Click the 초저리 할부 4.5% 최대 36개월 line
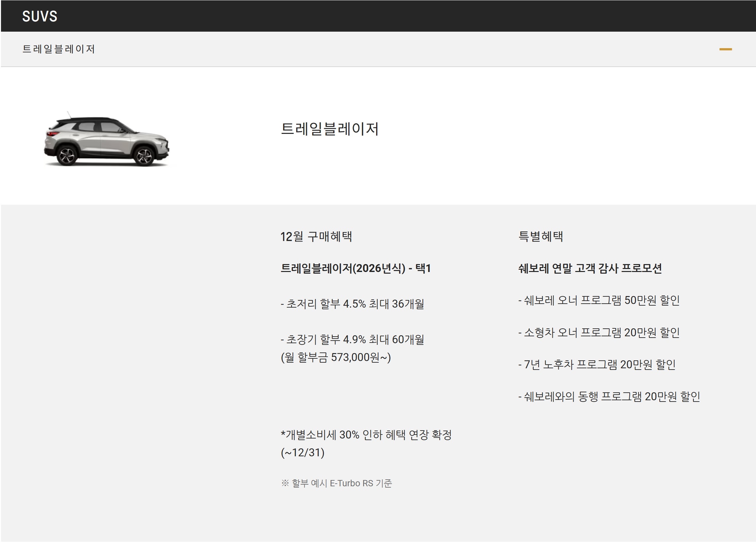 (352, 304)
